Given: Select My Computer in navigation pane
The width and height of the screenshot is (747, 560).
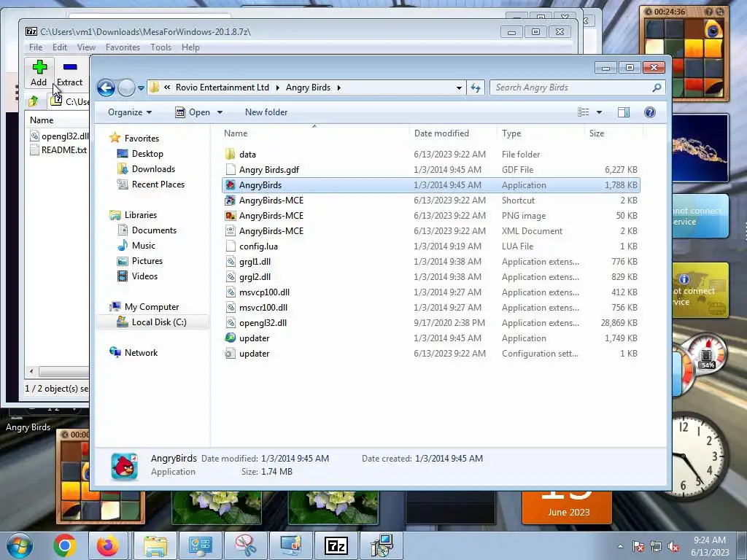Looking at the screenshot, I should tap(152, 307).
